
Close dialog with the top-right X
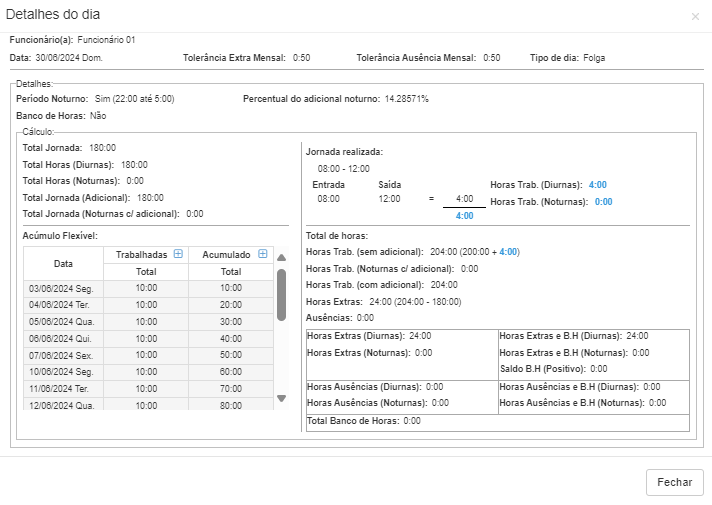(695, 17)
